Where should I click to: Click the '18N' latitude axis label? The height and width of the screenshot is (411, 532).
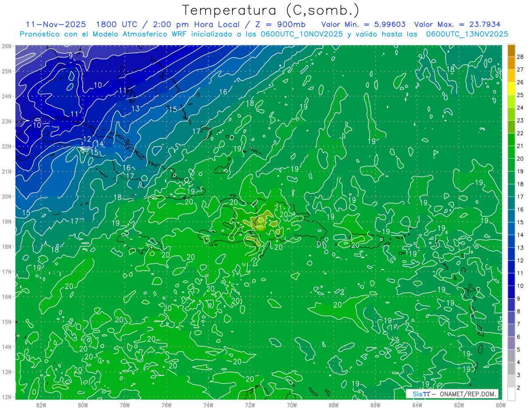[7, 247]
